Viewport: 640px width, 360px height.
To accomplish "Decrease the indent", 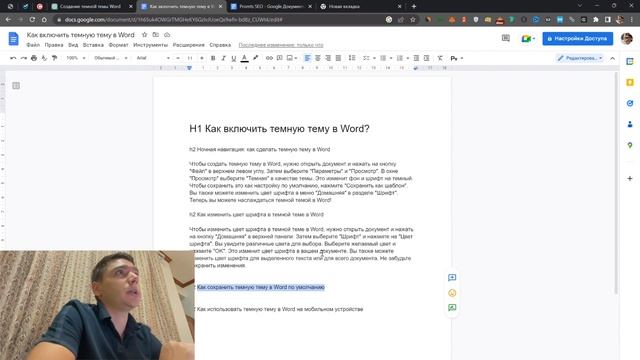I will (x=416, y=58).
